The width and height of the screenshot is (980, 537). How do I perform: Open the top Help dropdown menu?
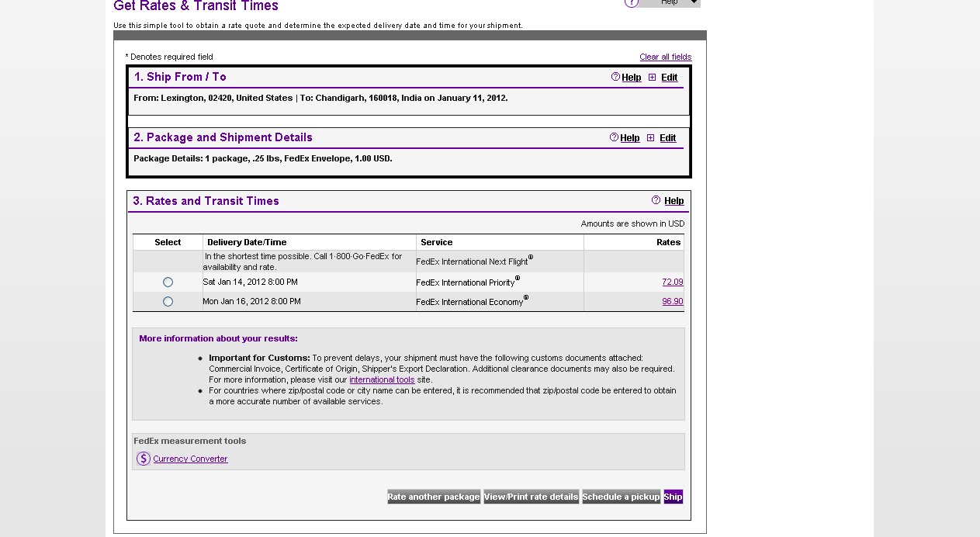coord(670,2)
